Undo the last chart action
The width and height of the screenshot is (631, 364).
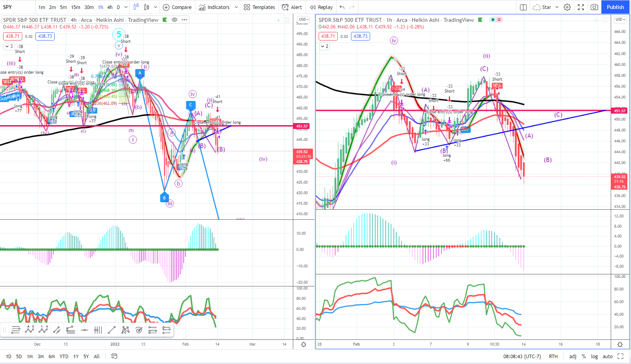coord(342,7)
